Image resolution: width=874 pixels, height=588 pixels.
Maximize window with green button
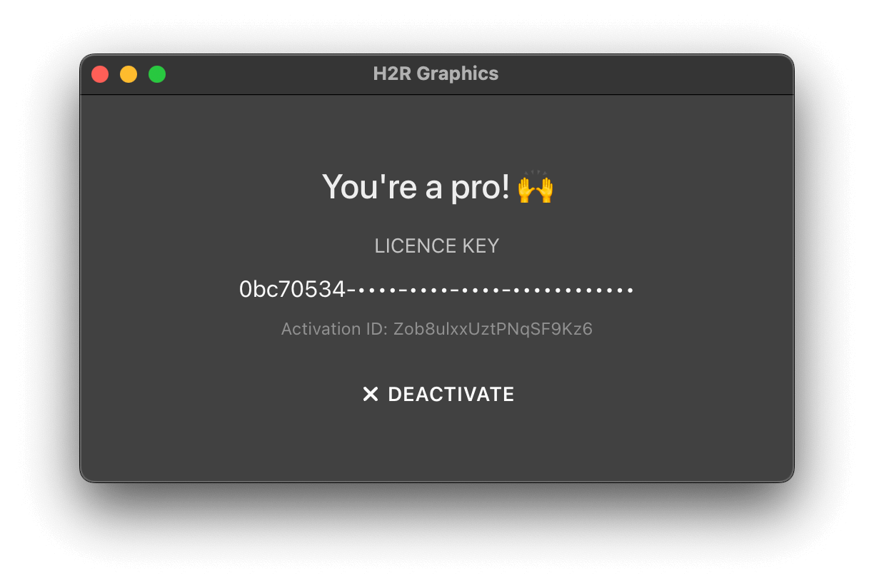pos(157,74)
